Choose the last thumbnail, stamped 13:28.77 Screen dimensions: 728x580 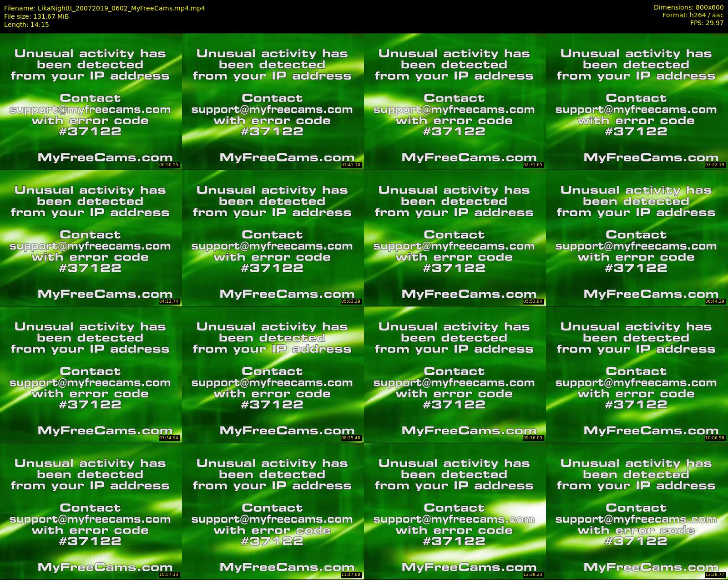[637, 511]
